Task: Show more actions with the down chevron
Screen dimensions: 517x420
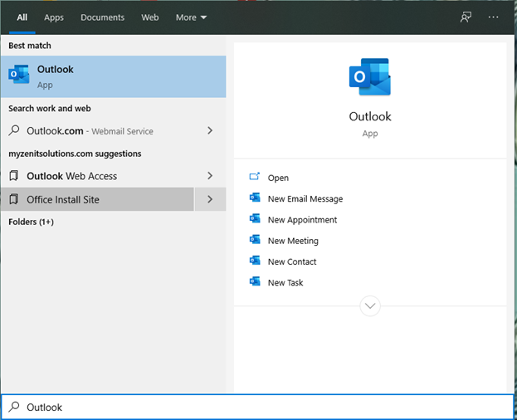Action: click(x=370, y=306)
